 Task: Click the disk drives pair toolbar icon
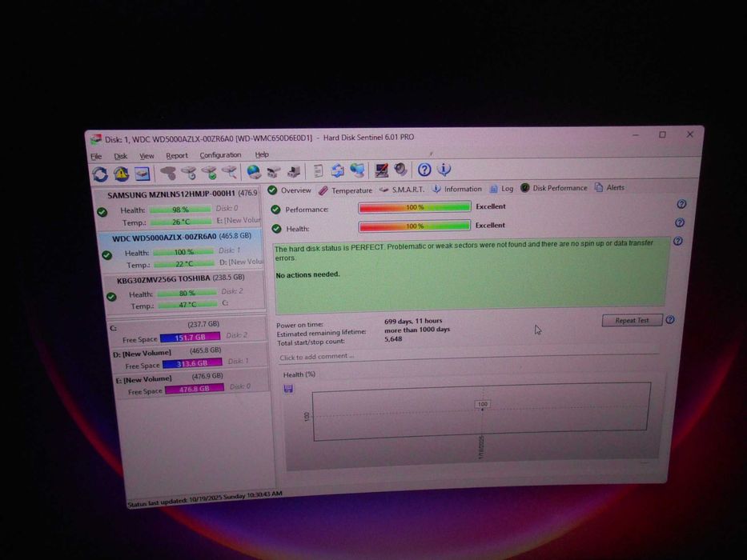(x=274, y=171)
